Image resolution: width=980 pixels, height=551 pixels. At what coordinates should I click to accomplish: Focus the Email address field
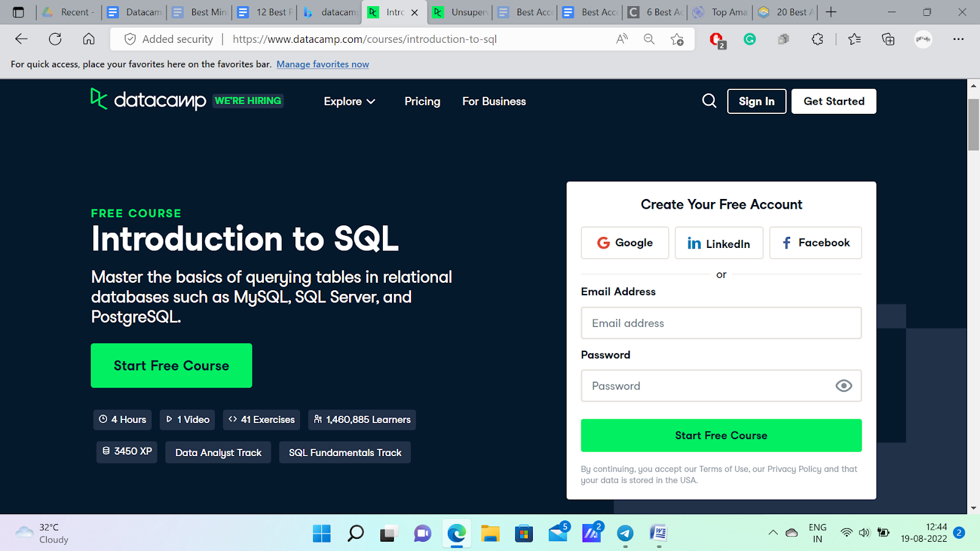tap(721, 323)
